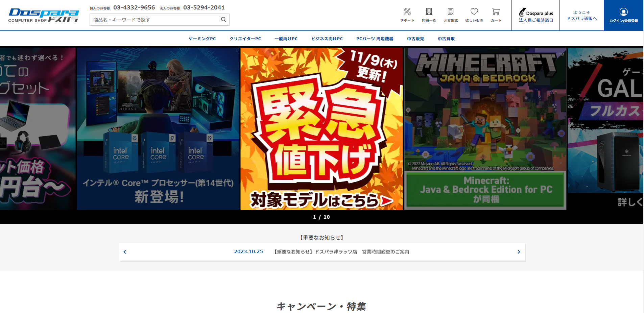
Task: Select PCパーツ 周辺機器 in navigation
Action: [x=375, y=39]
